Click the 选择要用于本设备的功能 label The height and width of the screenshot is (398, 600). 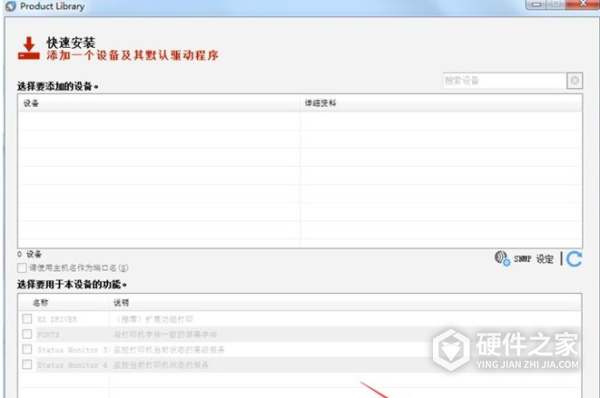pos(72,284)
